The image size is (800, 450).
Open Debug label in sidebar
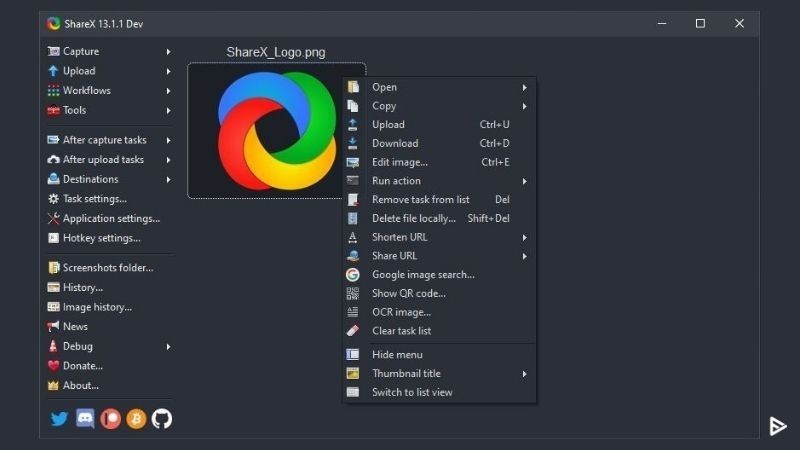(78, 346)
